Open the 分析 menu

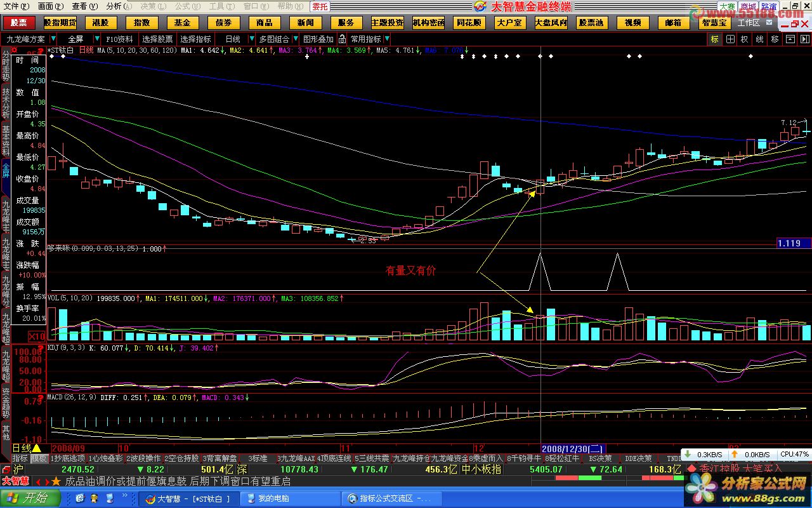pyautogui.click(x=119, y=6)
